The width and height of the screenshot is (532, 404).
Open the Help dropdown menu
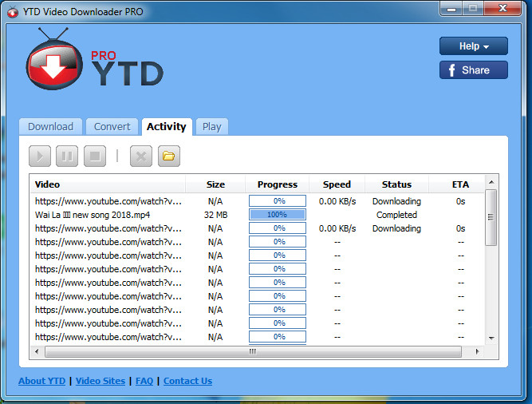(474, 46)
